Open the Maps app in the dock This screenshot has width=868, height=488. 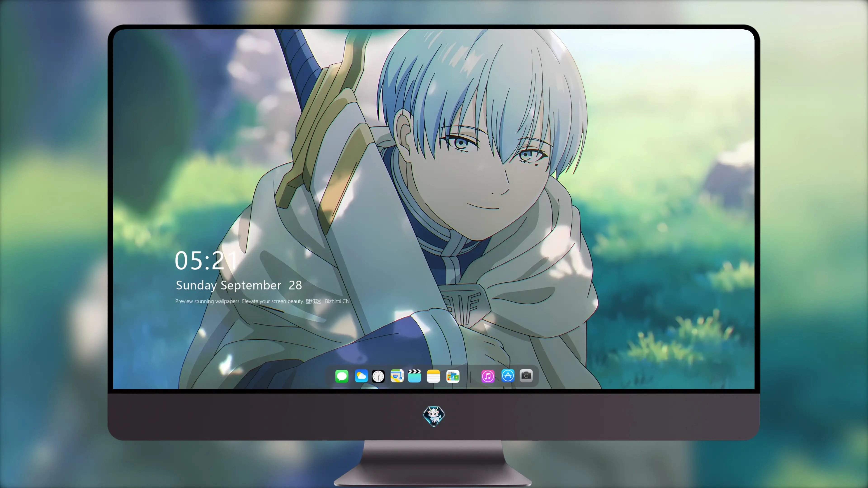point(397,376)
